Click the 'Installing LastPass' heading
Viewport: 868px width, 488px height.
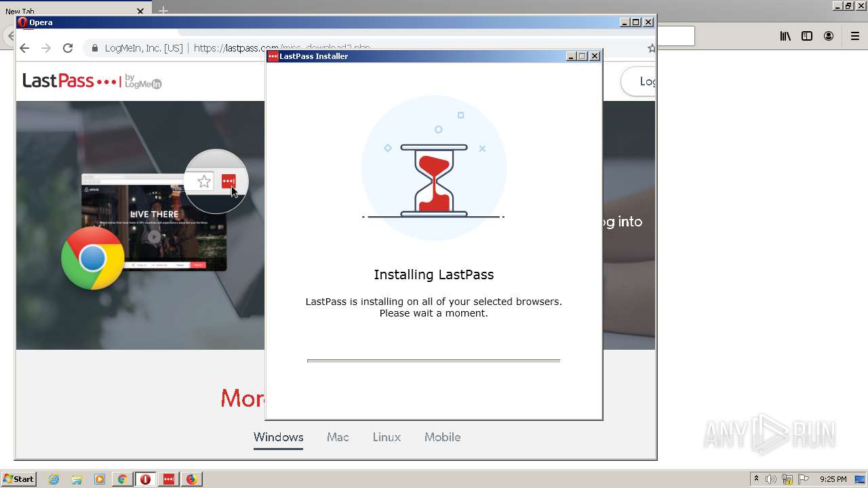click(434, 274)
